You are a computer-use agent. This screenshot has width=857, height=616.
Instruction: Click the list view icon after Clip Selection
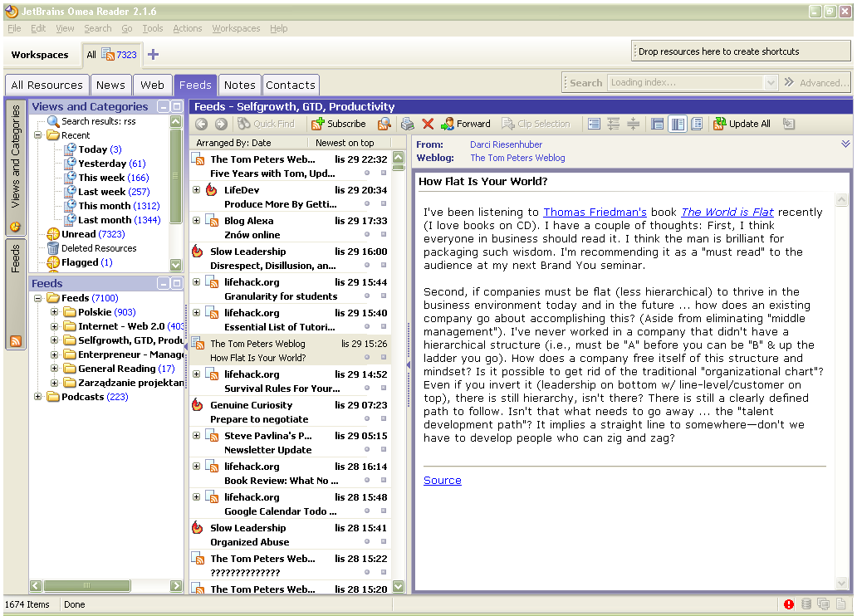click(x=594, y=124)
